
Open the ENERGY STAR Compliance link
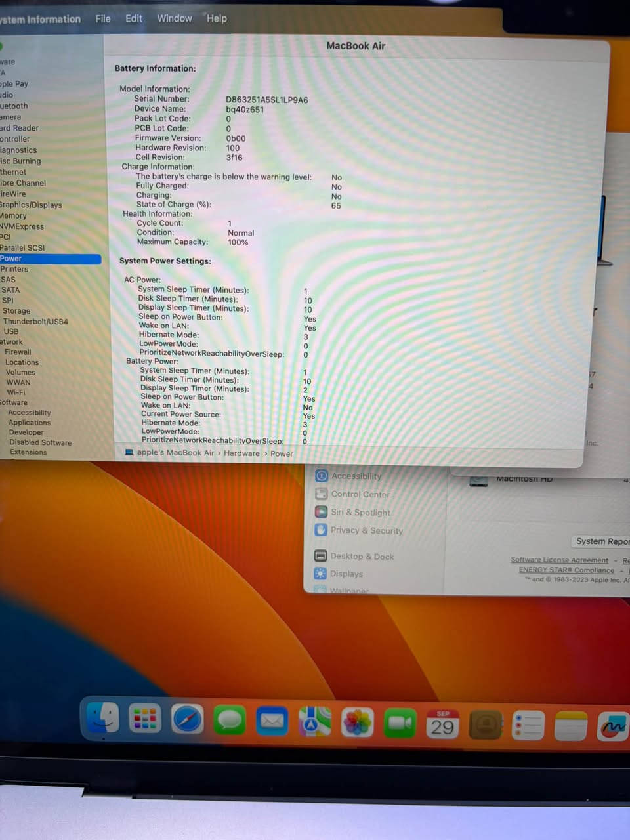click(567, 570)
